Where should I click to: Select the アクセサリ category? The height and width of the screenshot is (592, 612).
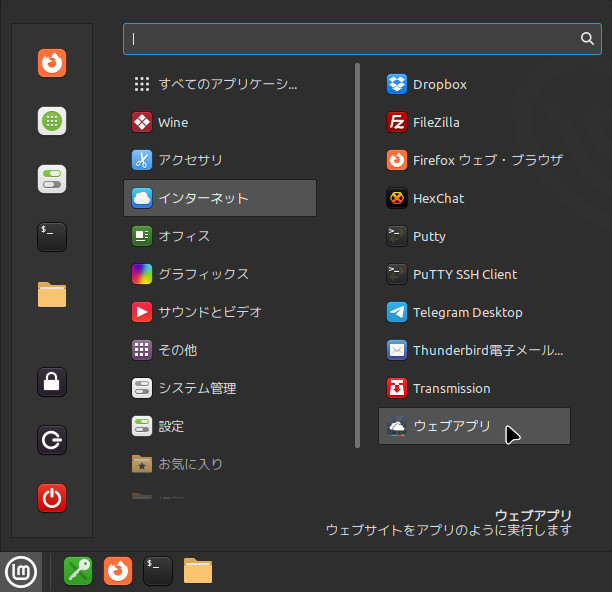coord(220,160)
